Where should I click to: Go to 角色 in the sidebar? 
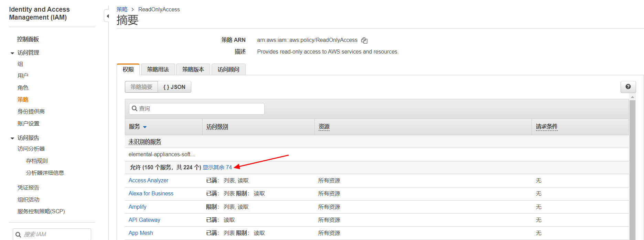23,88
